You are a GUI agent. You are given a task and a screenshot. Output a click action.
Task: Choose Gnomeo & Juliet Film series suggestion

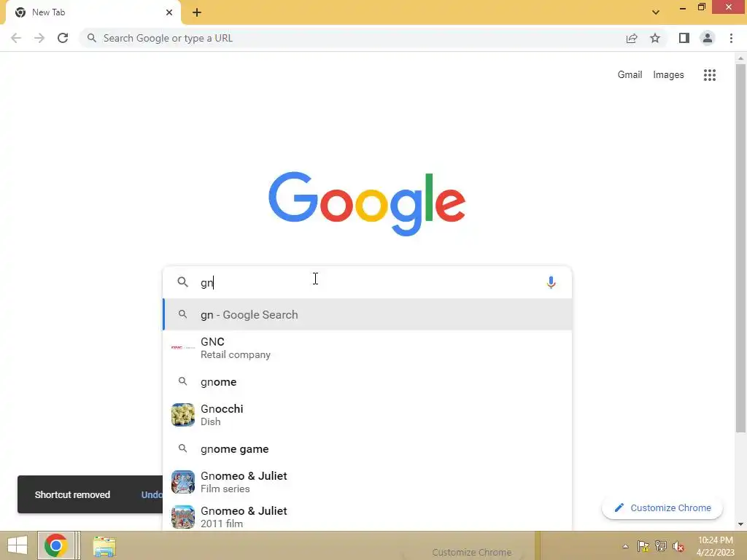[368, 482]
